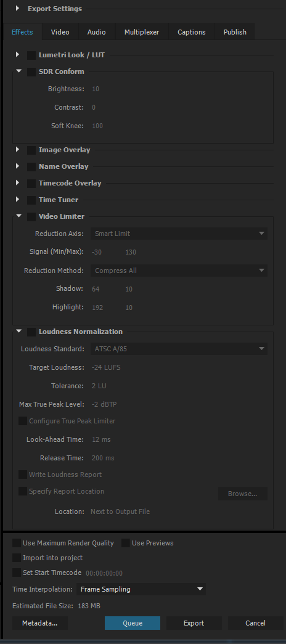The height and width of the screenshot is (644, 286).
Task: Collapse the Loudness Normalization section
Action: point(18,330)
